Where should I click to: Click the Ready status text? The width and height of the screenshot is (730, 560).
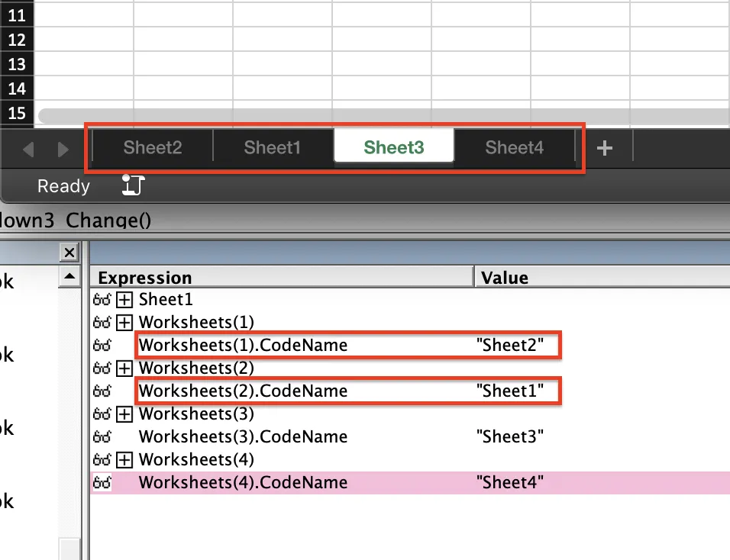(63, 186)
